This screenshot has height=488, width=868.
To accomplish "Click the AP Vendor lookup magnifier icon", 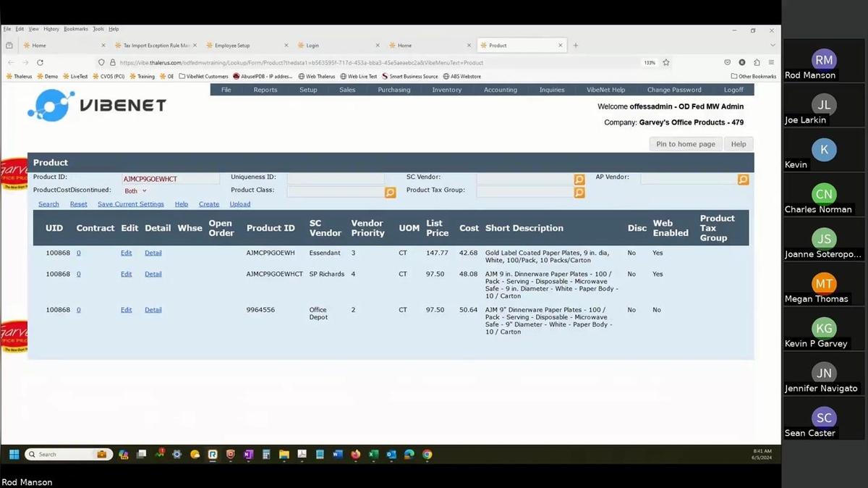I will [x=743, y=180].
